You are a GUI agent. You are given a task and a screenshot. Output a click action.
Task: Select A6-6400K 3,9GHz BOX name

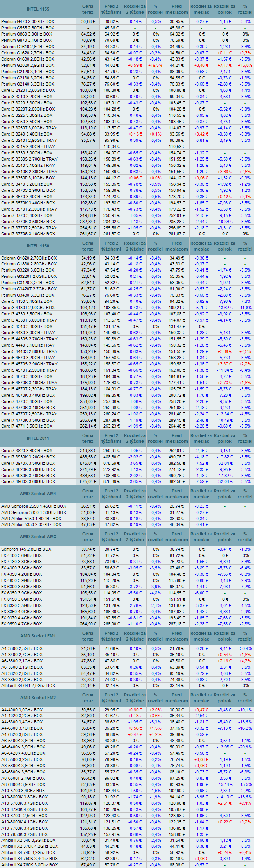coord(23,747)
